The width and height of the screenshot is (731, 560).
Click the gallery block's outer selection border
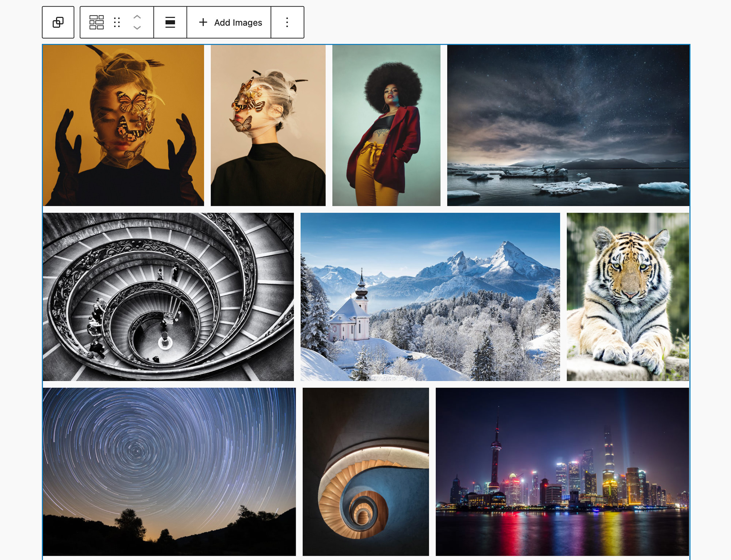click(x=365, y=45)
